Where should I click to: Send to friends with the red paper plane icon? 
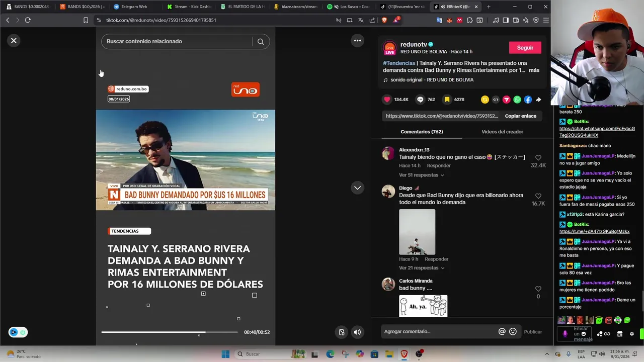(x=507, y=100)
